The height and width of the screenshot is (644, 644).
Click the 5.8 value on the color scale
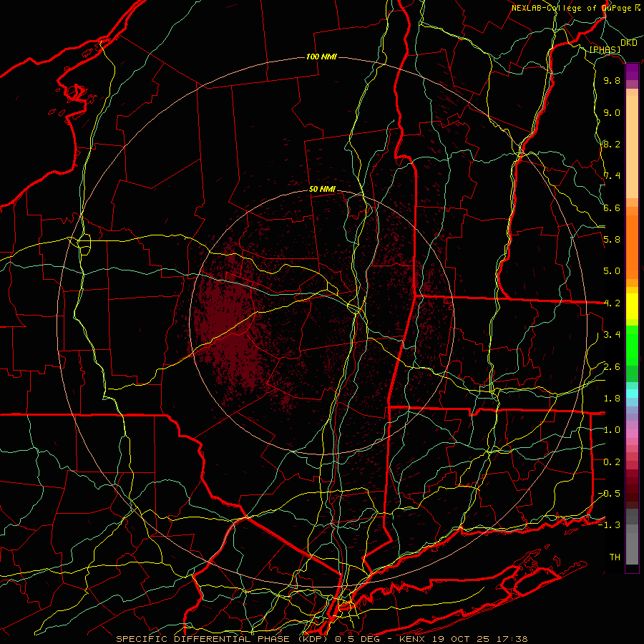[x=612, y=240]
